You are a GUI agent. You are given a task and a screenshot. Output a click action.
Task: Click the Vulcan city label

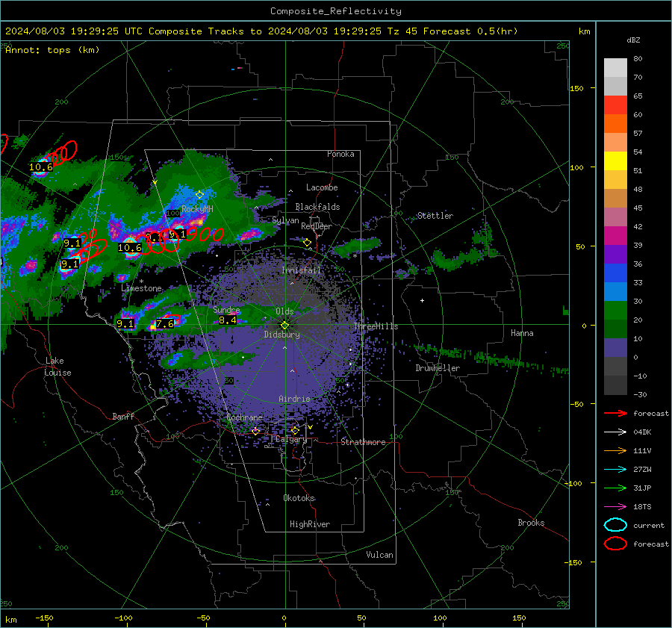[x=380, y=555]
